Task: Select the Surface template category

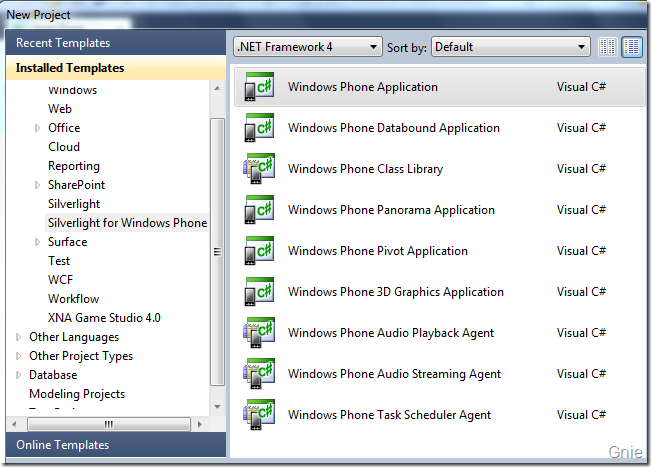Action: click(x=68, y=242)
